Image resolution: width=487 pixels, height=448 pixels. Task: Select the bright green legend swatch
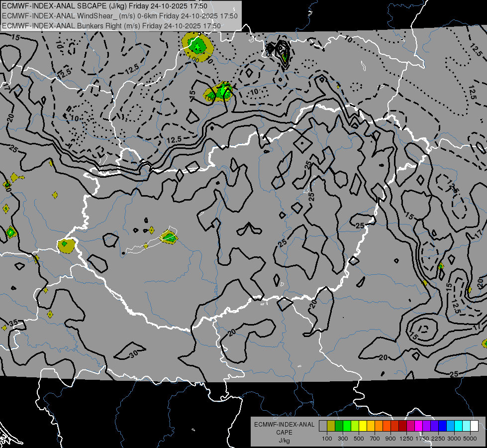(x=347, y=426)
